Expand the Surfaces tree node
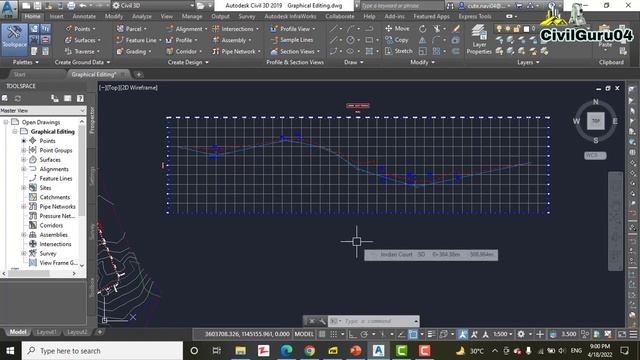The image size is (640, 360). [24, 160]
